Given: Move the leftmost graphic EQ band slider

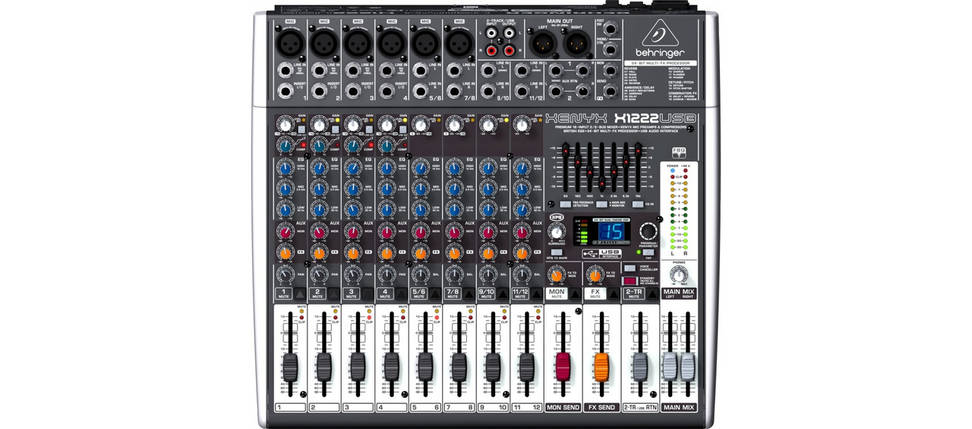Looking at the screenshot, I should coord(565,150).
